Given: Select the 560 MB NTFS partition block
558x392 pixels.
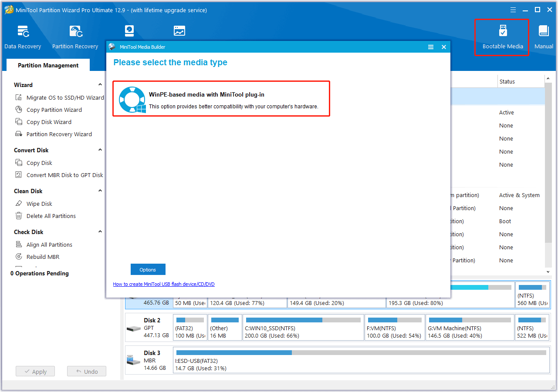Looking at the screenshot, I should coord(532,295).
